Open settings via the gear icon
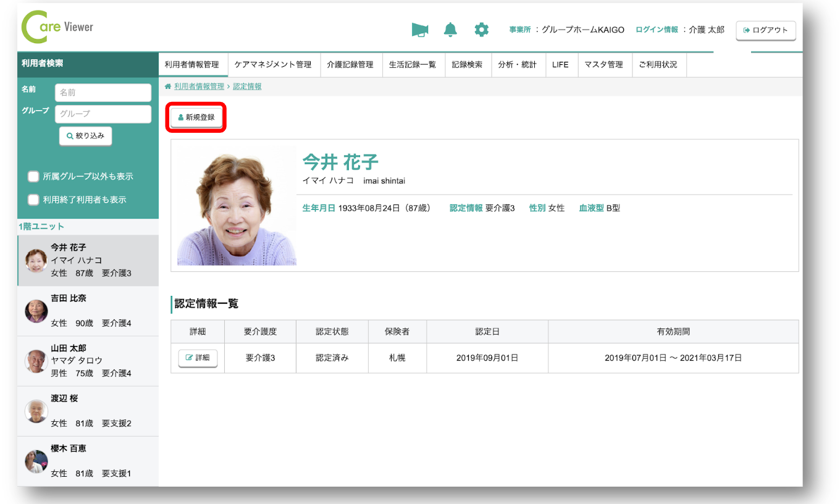This screenshot has height=504, width=840. click(481, 30)
